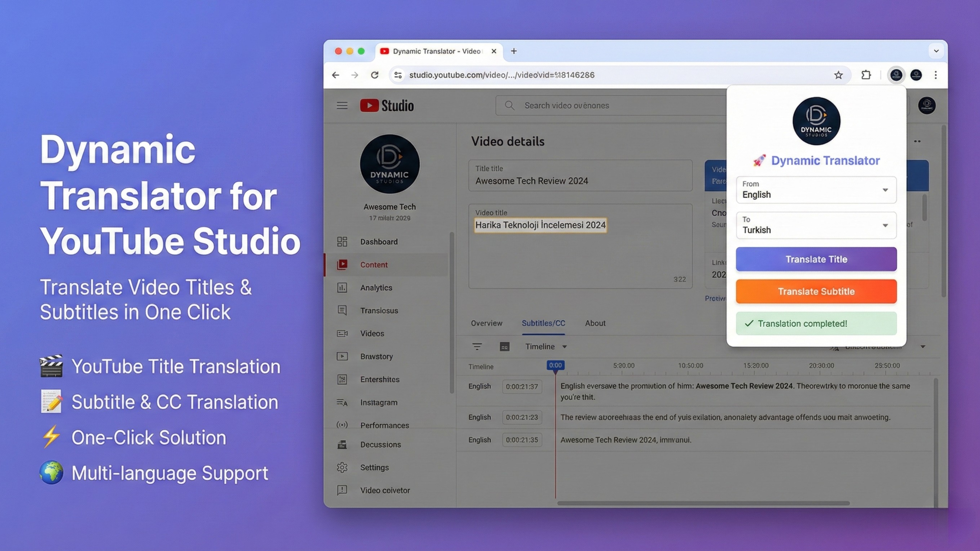Viewport: 980px width, 551px height.
Task: Switch to the Overview tab
Action: [487, 323]
